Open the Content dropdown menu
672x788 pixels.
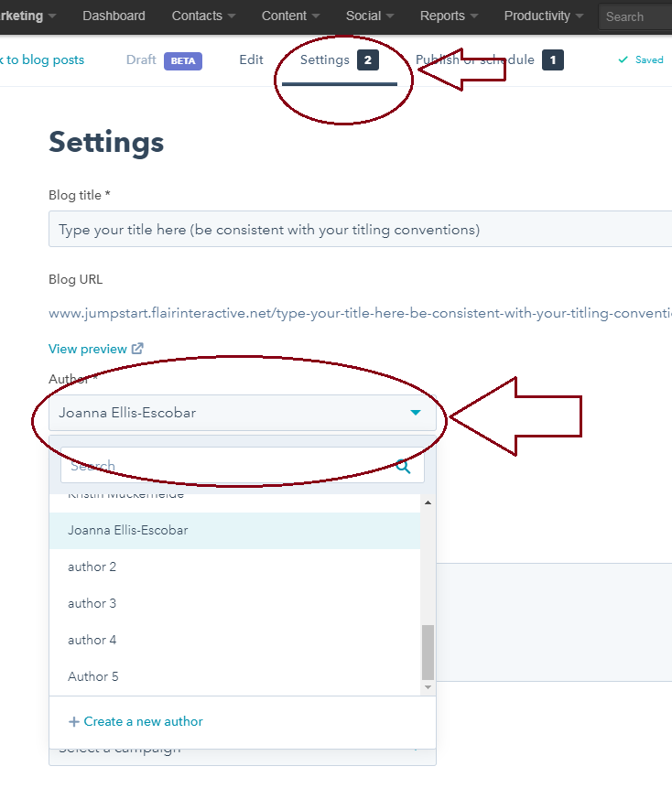pyautogui.click(x=291, y=16)
